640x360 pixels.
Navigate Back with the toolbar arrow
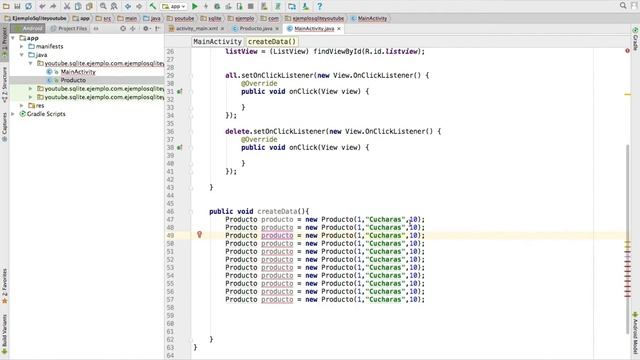click(128, 6)
